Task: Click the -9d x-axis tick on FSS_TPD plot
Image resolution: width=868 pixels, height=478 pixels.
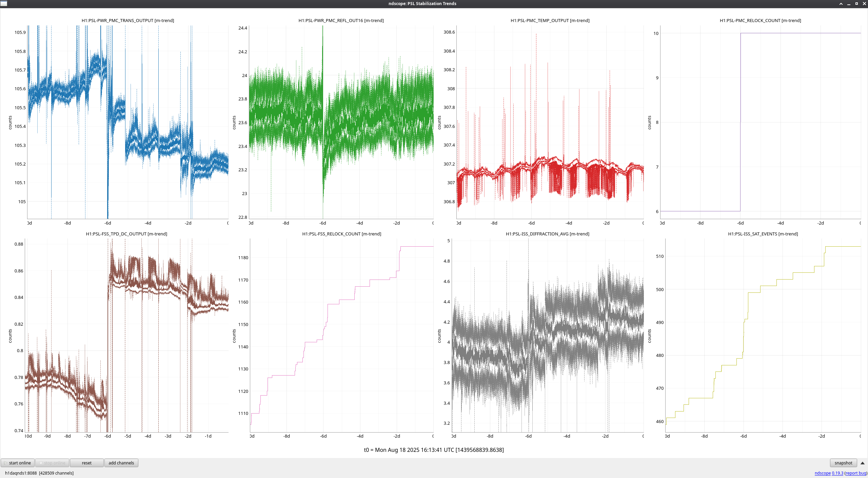Action: pyautogui.click(x=47, y=436)
